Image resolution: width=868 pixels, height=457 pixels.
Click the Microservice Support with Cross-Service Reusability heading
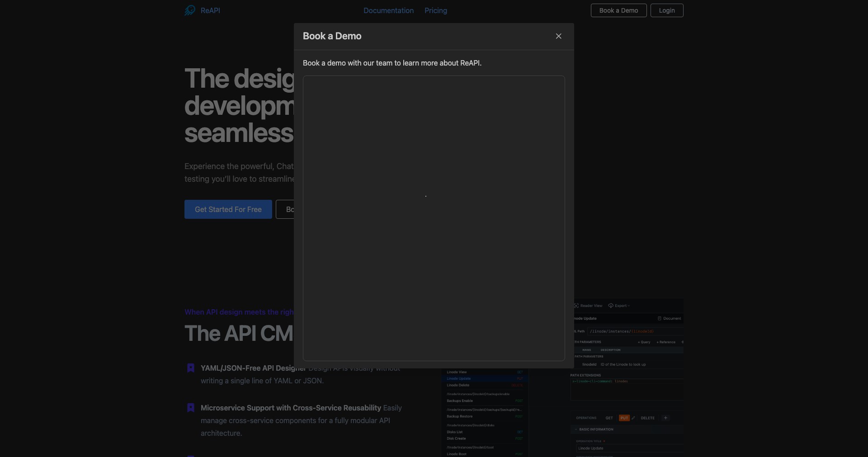click(291, 408)
